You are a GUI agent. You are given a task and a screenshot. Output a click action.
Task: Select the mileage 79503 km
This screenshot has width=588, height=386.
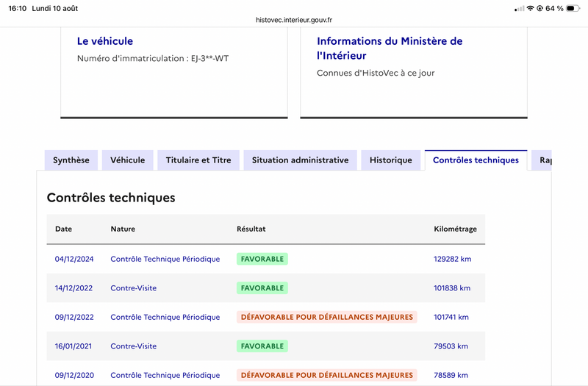click(x=451, y=346)
